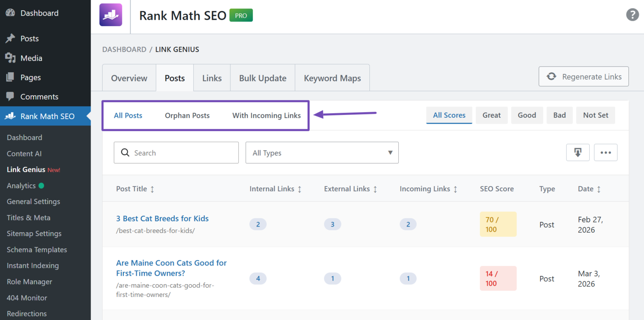Screen dimensions: 644x320
Task: Open the DASHBOARD breadcrumb link
Action: tap(124, 49)
